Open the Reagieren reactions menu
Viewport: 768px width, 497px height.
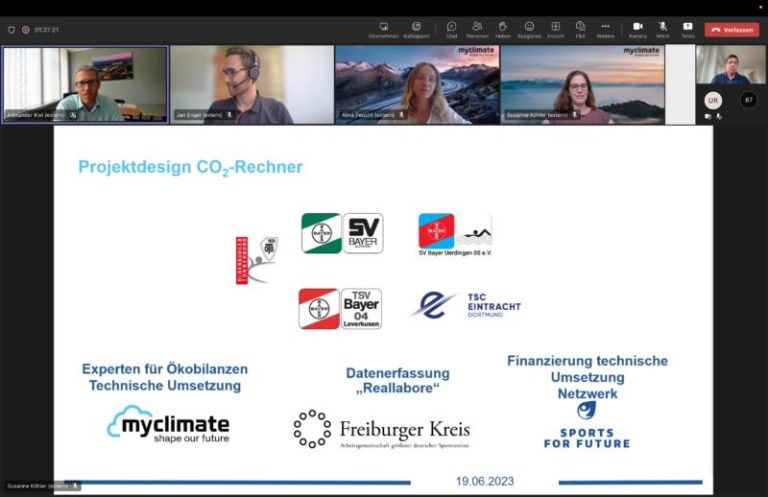(x=529, y=29)
